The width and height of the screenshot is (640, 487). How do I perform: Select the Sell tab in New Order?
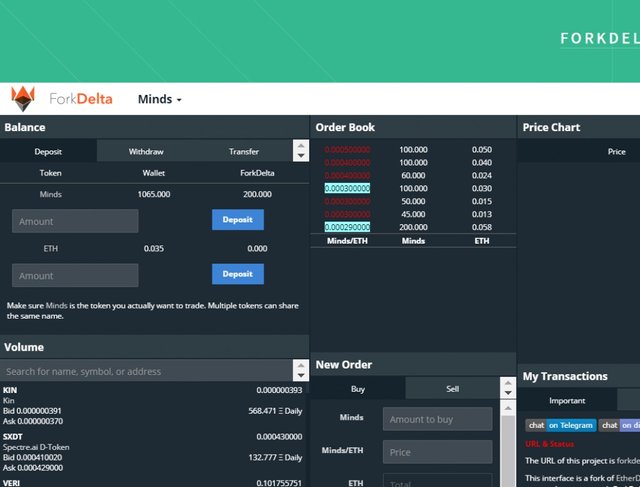click(452, 389)
